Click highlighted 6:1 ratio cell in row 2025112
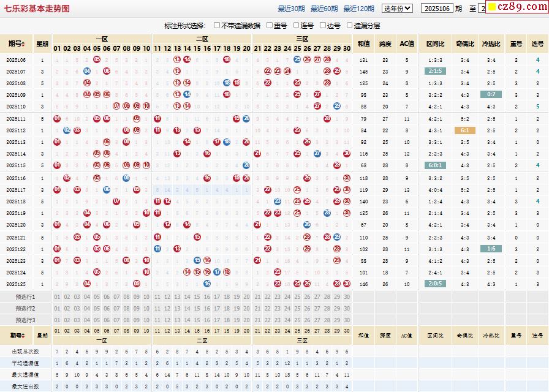The image size is (549, 392). tap(464, 130)
